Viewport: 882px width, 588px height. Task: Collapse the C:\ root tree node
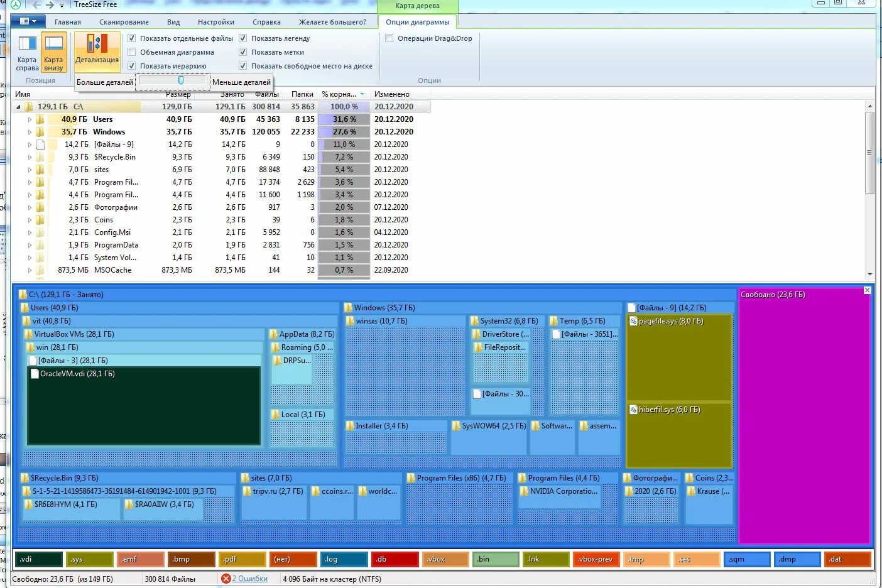click(18, 107)
